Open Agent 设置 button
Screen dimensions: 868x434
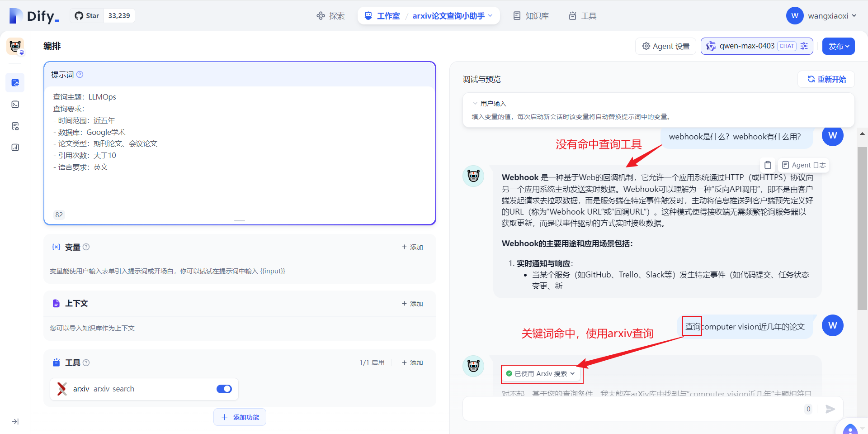(x=666, y=46)
